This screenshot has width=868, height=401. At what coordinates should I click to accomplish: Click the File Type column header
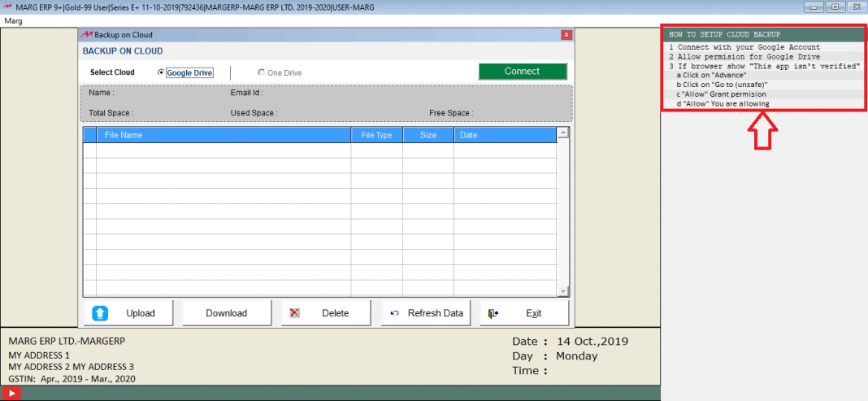[x=376, y=135]
